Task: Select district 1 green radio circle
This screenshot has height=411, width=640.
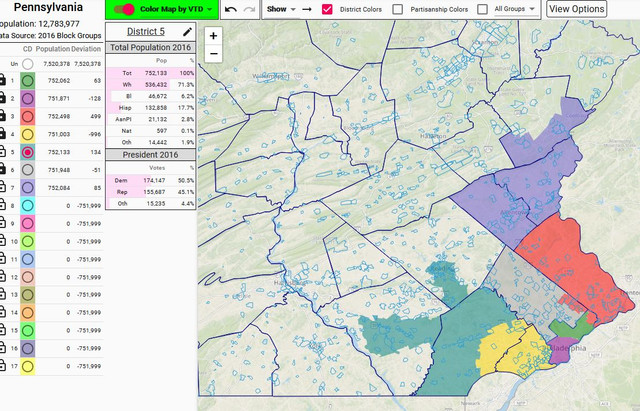Action: [28, 80]
